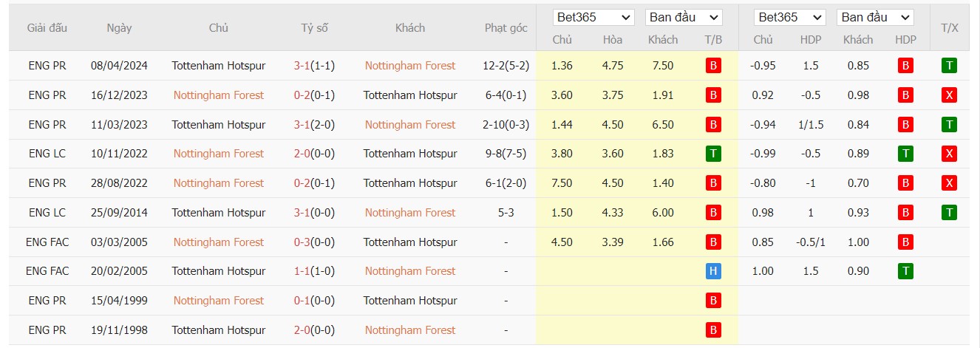980x348 pixels.
Task: Click the 7.50 home odds for 28/08/2022
Action: point(562,182)
